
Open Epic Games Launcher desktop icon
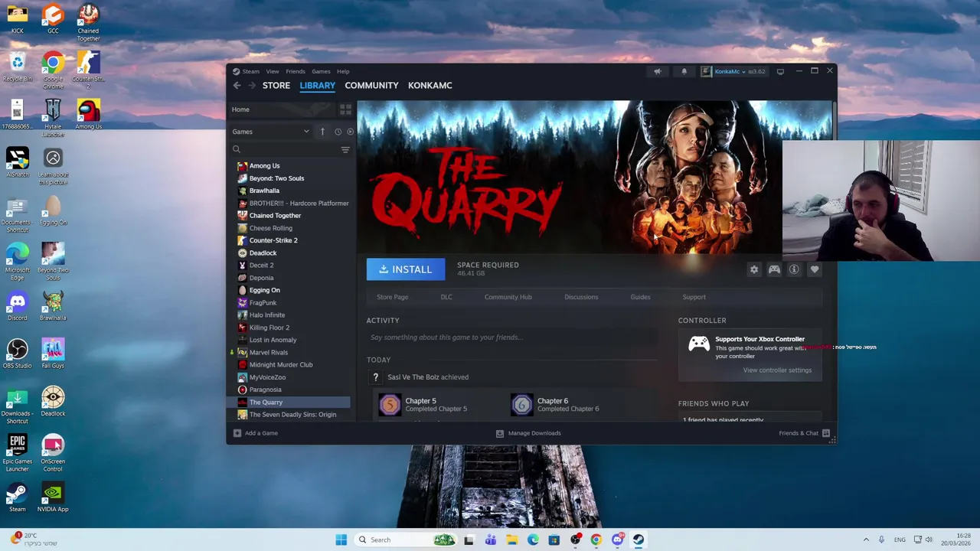tap(17, 450)
